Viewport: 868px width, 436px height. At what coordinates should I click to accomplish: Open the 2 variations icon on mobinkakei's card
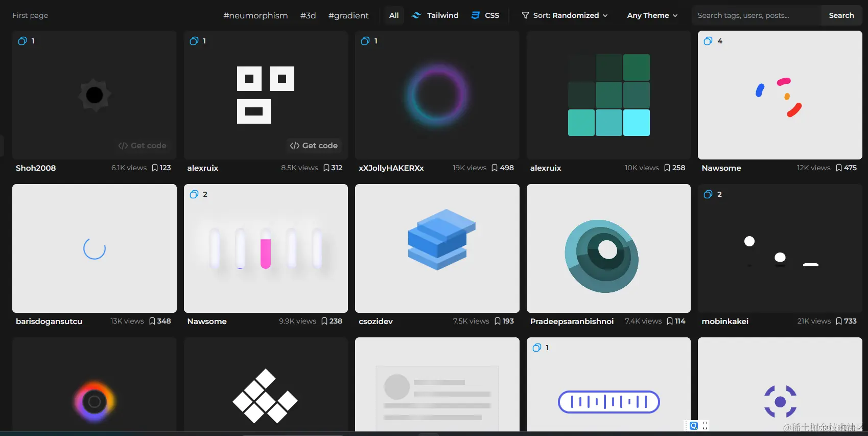(x=708, y=194)
